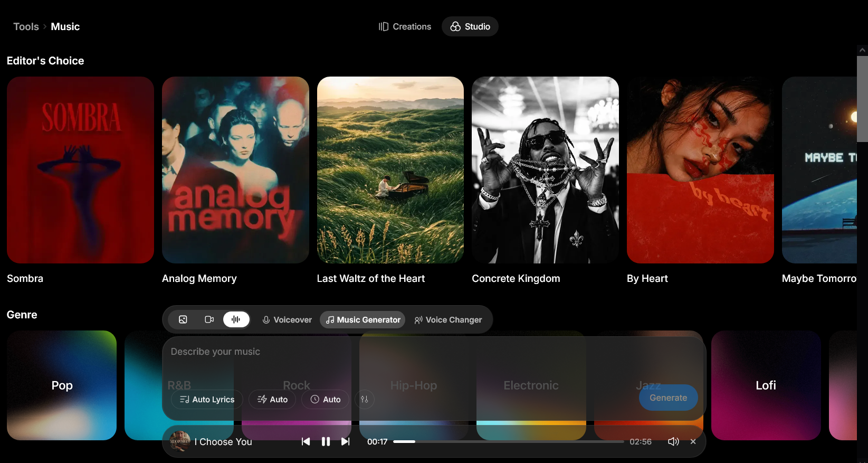The image size is (868, 463).
Task: Mute the player volume
Action: coord(673,441)
